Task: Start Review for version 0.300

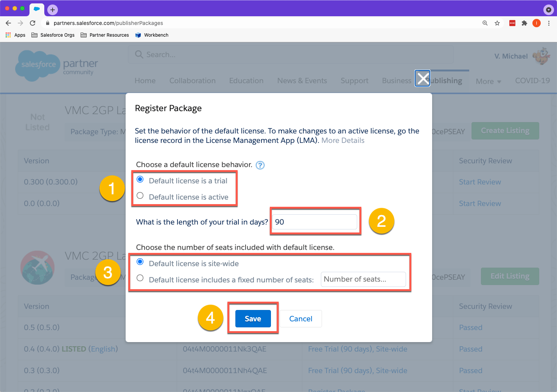Action: point(480,182)
